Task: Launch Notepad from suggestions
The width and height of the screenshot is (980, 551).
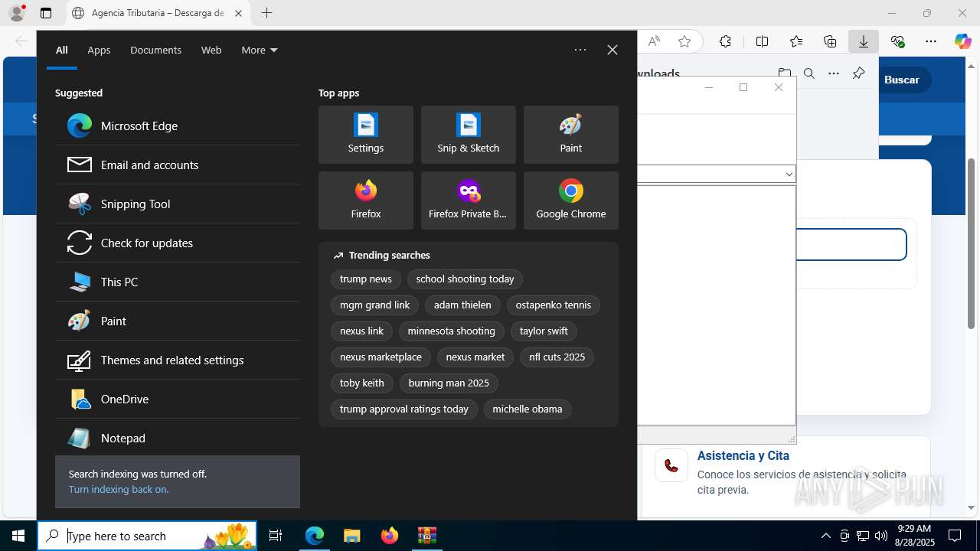Action: point(178,438)
